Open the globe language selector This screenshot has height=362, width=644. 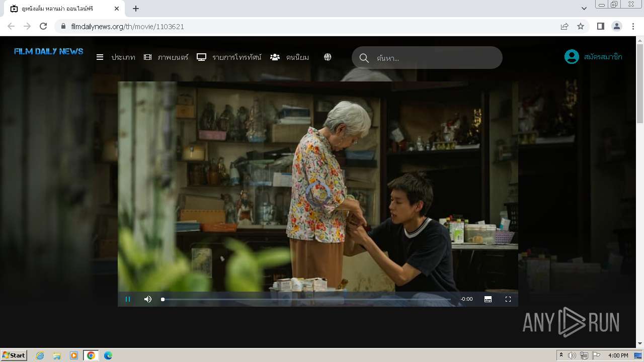328,57
